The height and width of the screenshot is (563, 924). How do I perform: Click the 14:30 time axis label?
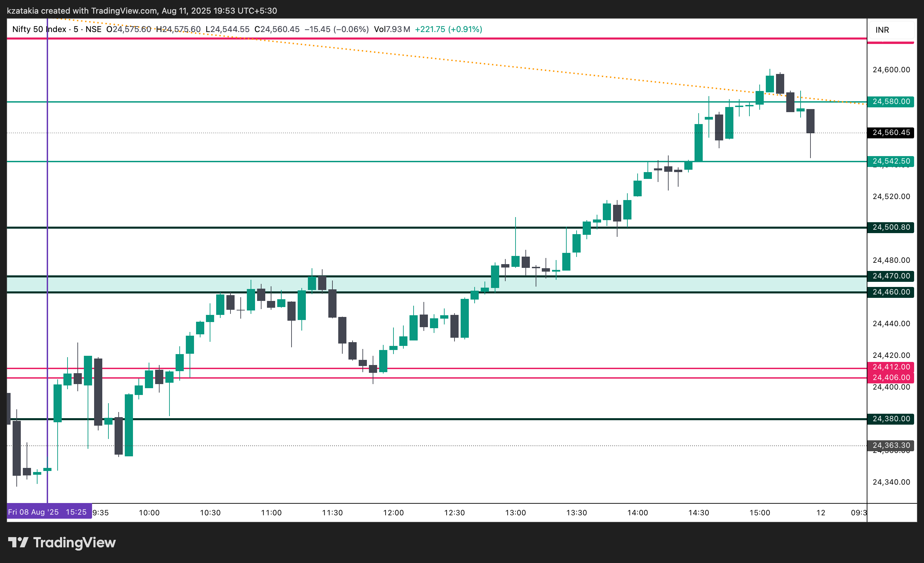[699, 513]
